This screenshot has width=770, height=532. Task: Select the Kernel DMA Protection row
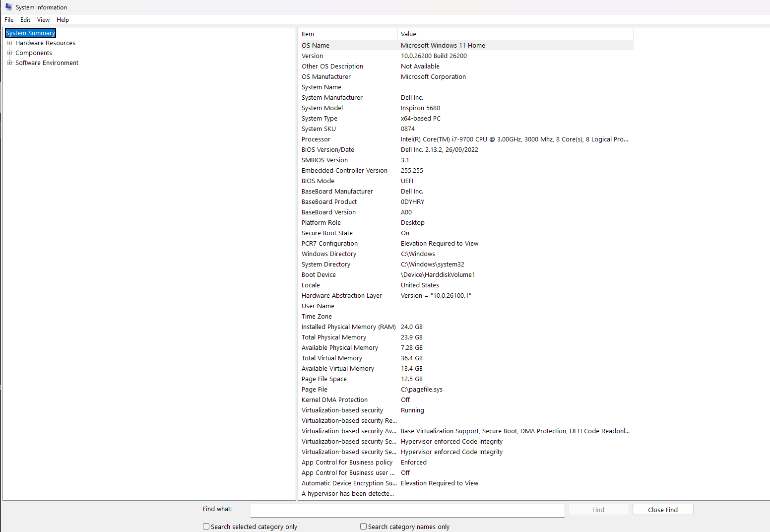466,399
